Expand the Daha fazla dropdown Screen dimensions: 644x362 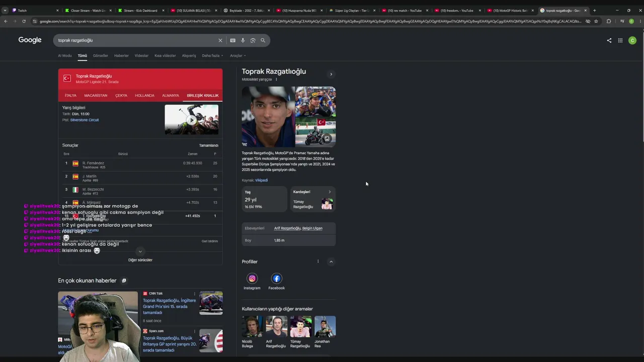coord(212,56)
